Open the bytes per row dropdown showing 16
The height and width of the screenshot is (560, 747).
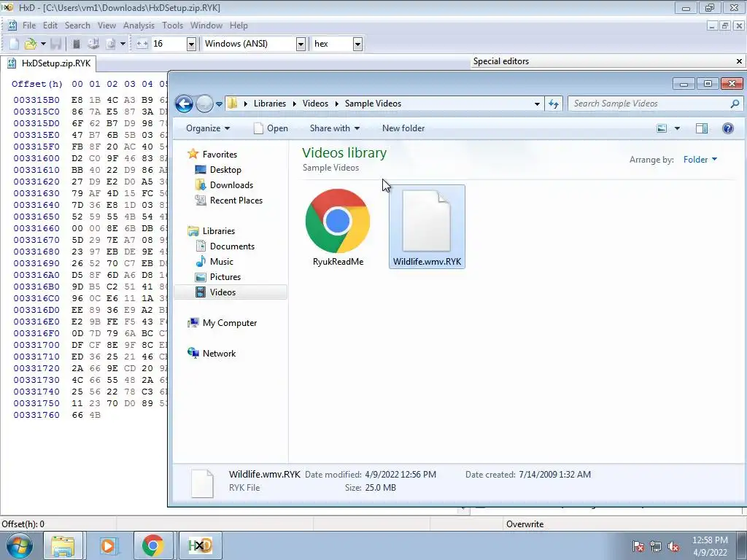191,44
